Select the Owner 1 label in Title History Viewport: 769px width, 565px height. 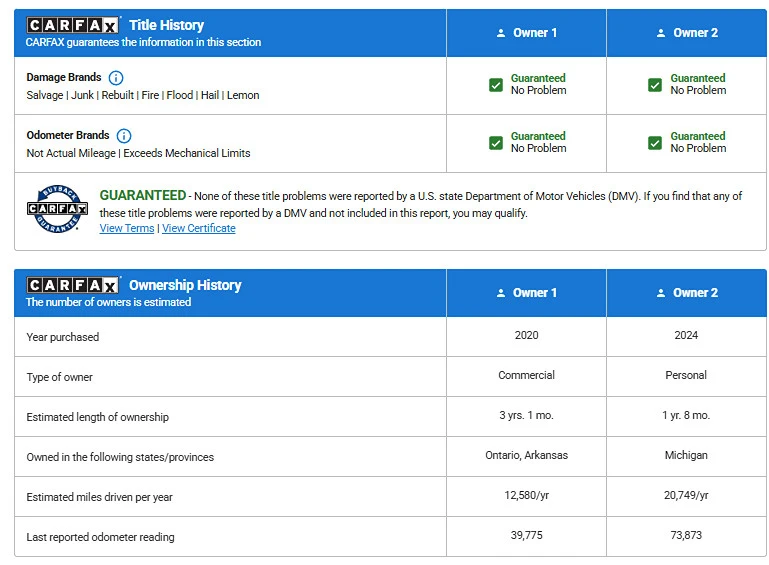point(535,33)
